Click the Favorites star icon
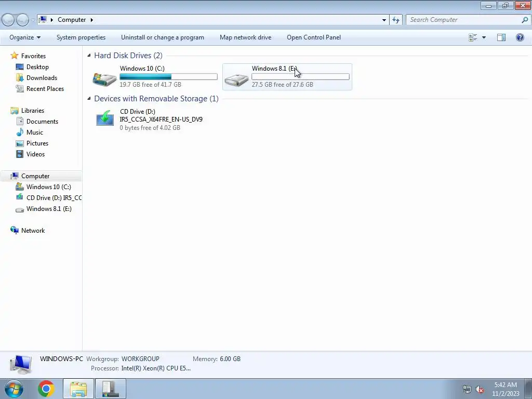Image resolution: width=532 pixels, height=399 pixels. coord(14,56)
